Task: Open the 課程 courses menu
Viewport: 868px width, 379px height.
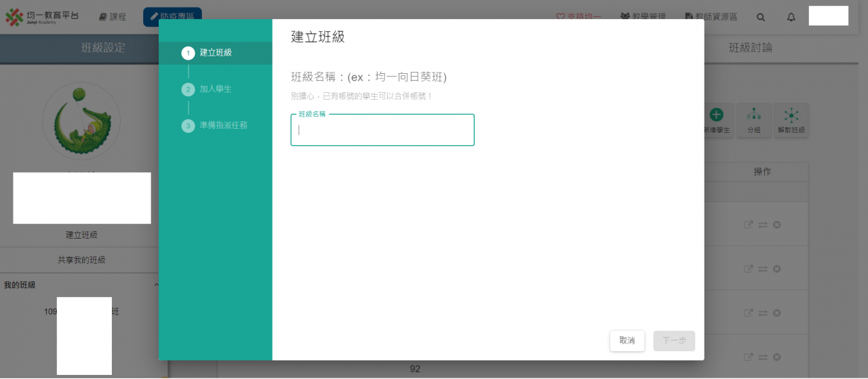Action: coord(113,17)
